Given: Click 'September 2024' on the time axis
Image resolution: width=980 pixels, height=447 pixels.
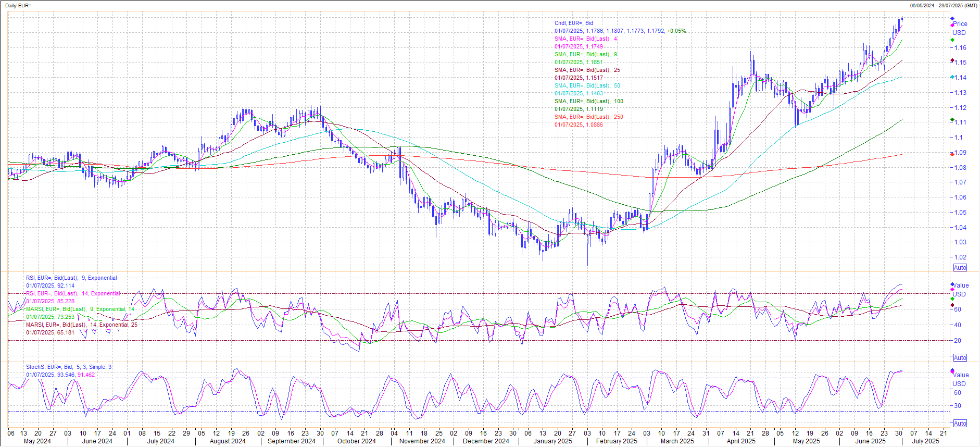Looking at the screenshot, I should [292, 441].
